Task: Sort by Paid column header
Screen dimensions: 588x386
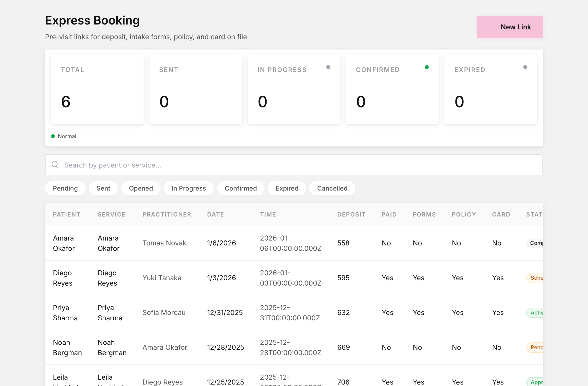Action: click(x=389, y=214)
